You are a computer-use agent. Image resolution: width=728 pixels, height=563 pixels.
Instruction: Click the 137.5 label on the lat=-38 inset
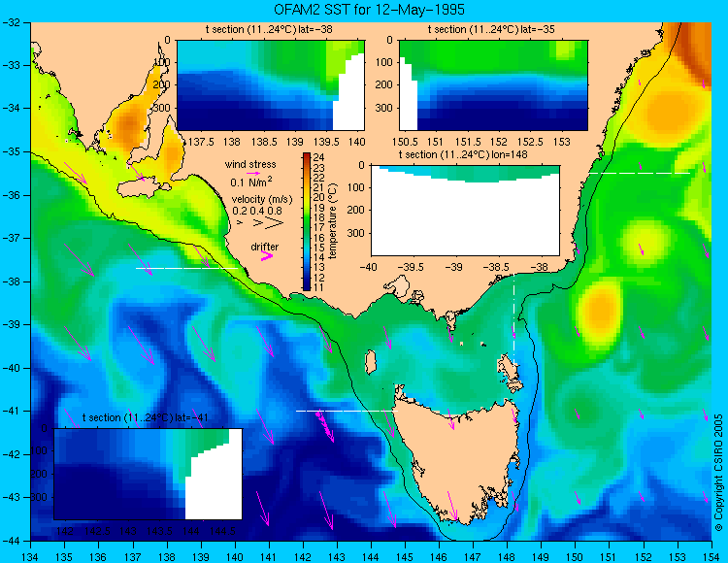pos(202,142)
